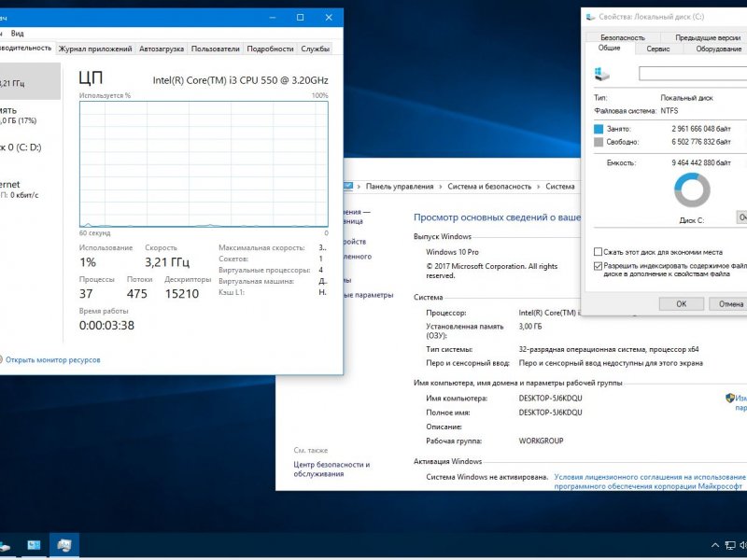Go to Панель управления in the breadcrumb

pyautogui.click(x=400, y=187)
